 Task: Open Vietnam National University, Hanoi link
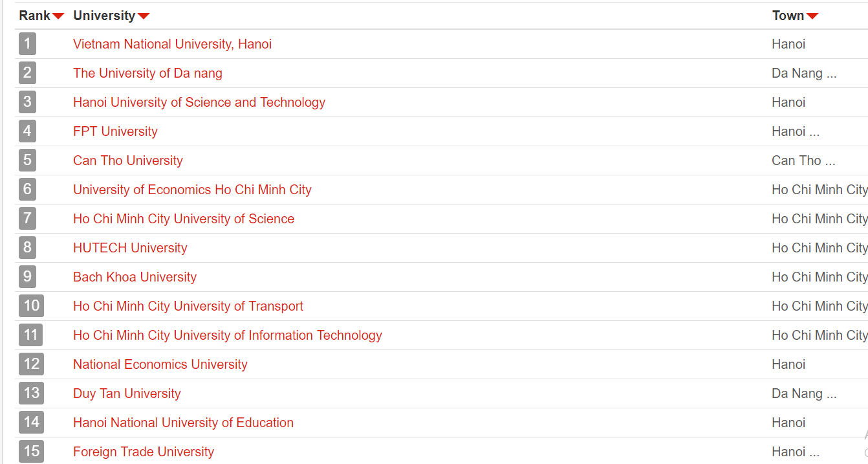tap(172, 44)
